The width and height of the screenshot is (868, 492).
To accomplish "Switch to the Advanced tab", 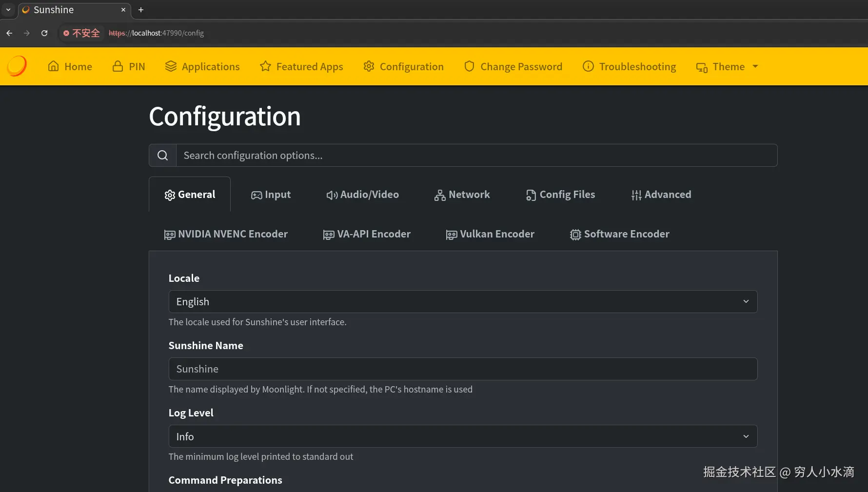I will 661,195.
